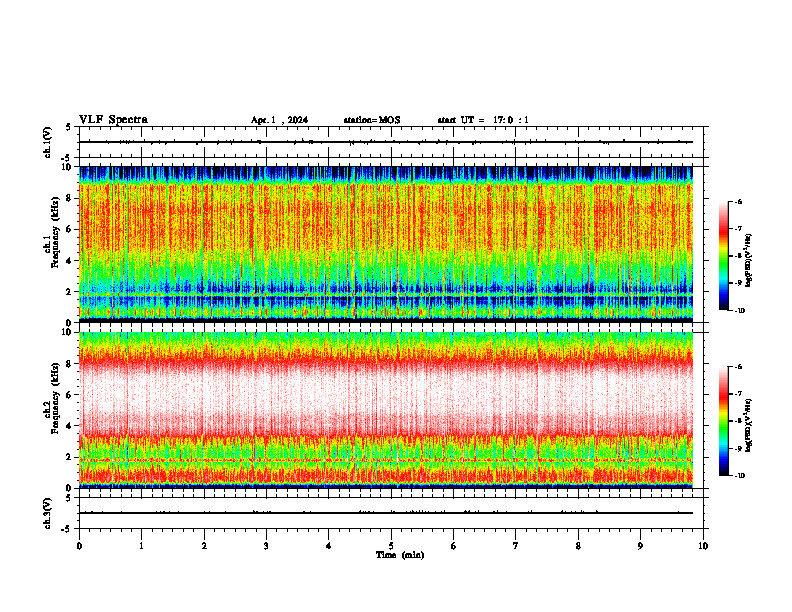Click the ch.1 spectrogram "8" kHz tick label
Screen dimensions: 792x612
69,198
